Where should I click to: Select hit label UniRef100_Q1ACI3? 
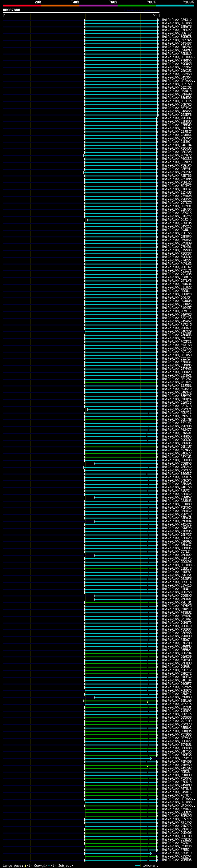tap(177, 403)
